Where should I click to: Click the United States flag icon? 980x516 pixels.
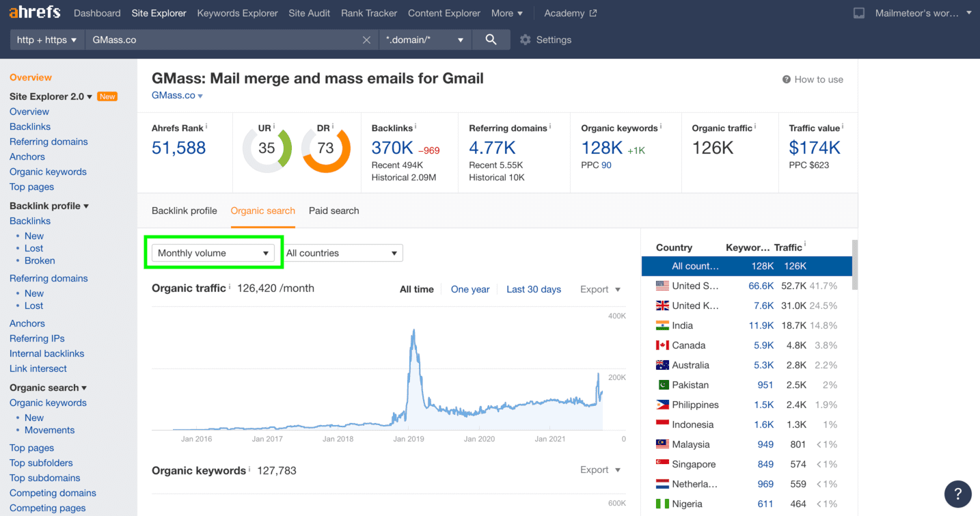pyautogui.click(x=662, y=286)
